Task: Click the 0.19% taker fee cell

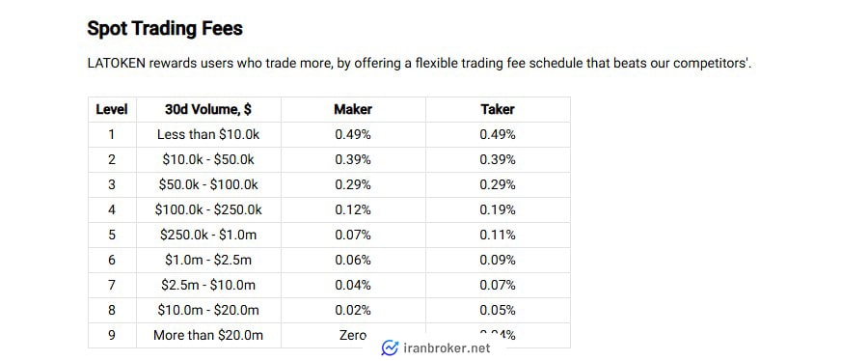Action: click(498, 209)
